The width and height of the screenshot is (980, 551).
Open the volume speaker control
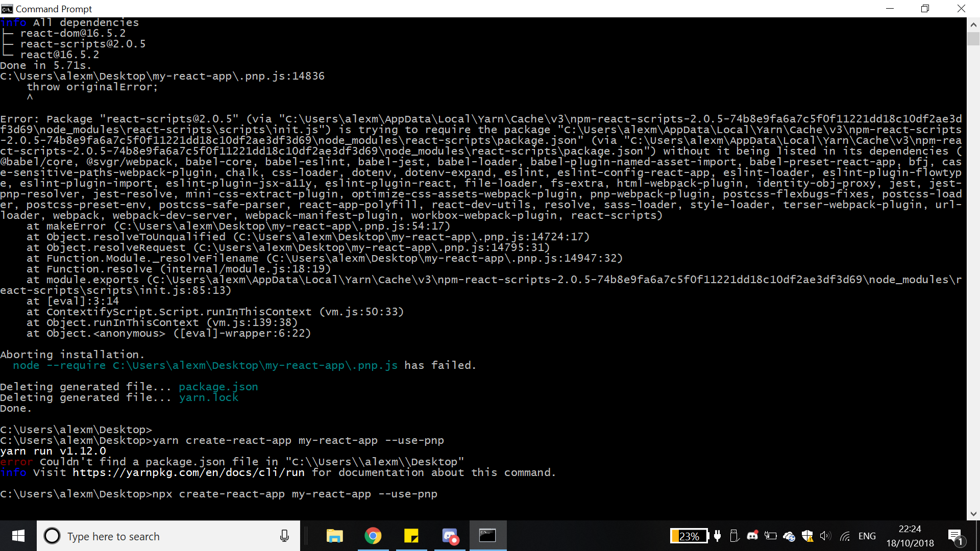point(825,536)
